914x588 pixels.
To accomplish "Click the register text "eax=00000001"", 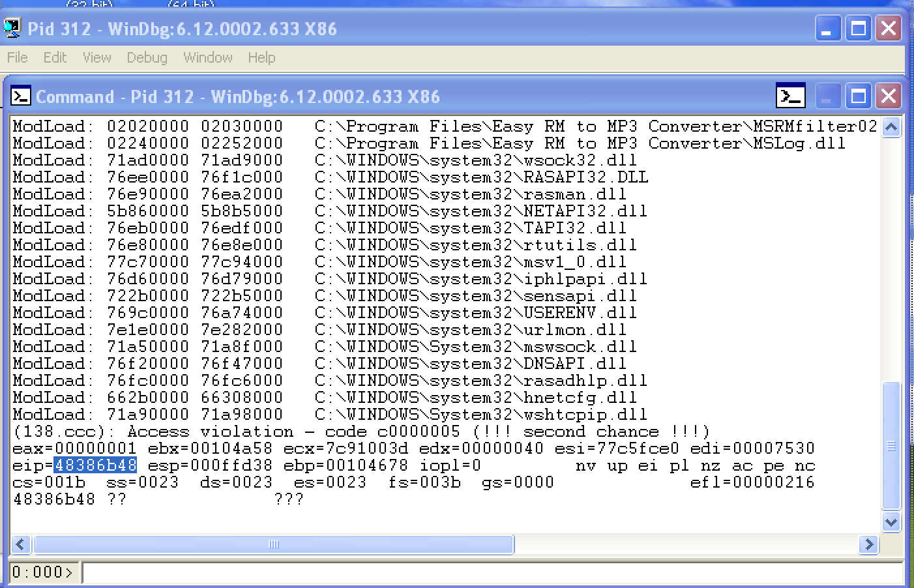I will [x=74, y=448].
